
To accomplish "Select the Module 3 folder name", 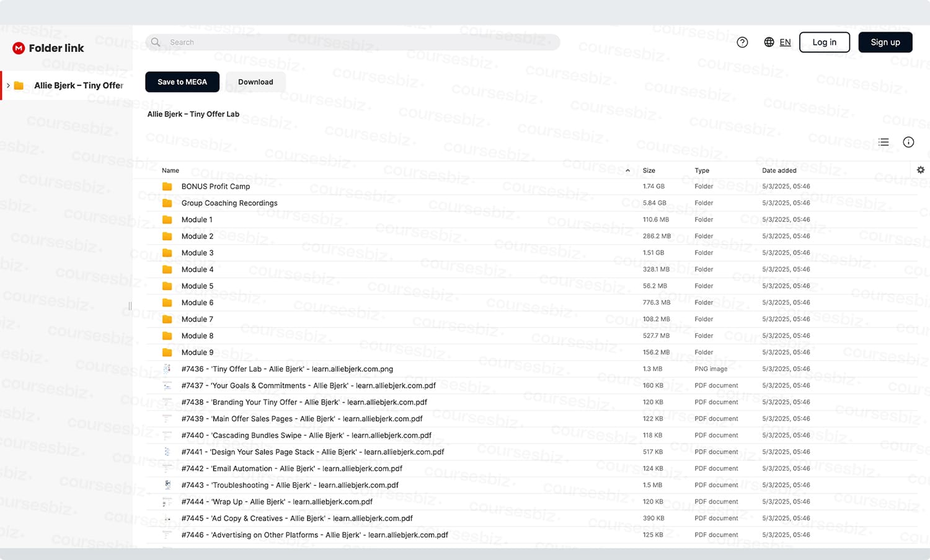I will [x=197, y=253].
